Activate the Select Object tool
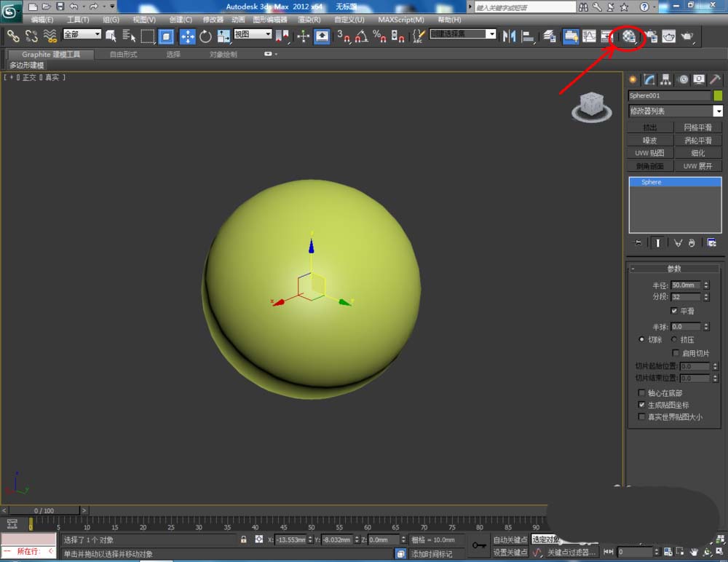This screenshot has height=562, width=728. 111,36
